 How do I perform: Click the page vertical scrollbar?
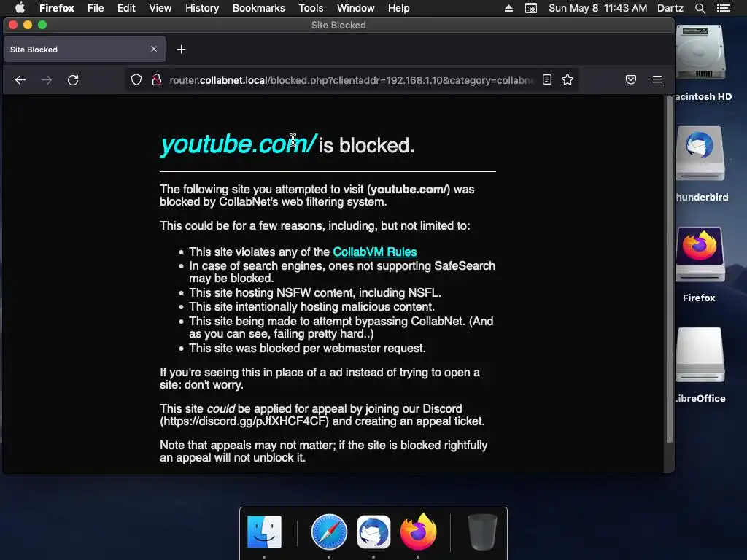pyautogui.click(x=670, y=271)
